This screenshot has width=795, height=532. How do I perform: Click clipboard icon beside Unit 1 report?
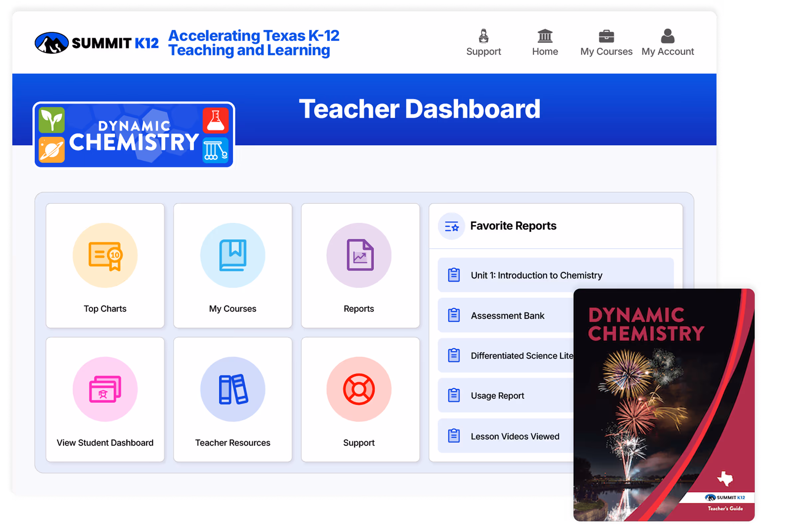[x=454, y=275]
